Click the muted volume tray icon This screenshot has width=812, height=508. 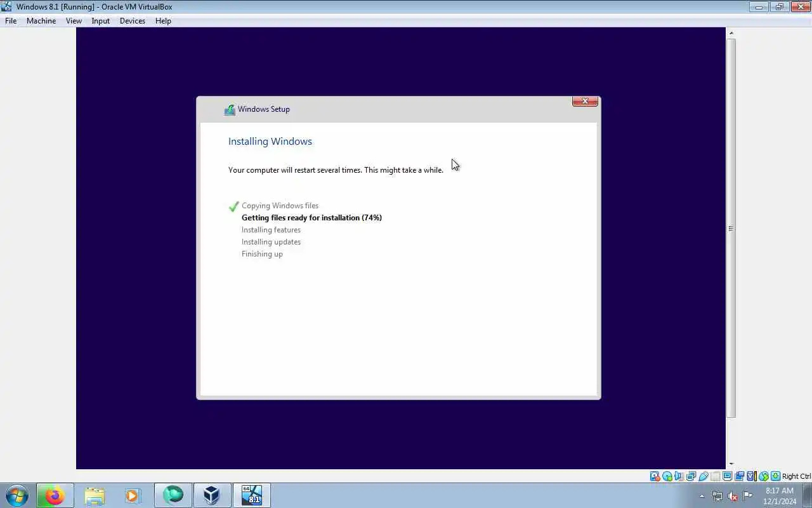click(733, 496)
